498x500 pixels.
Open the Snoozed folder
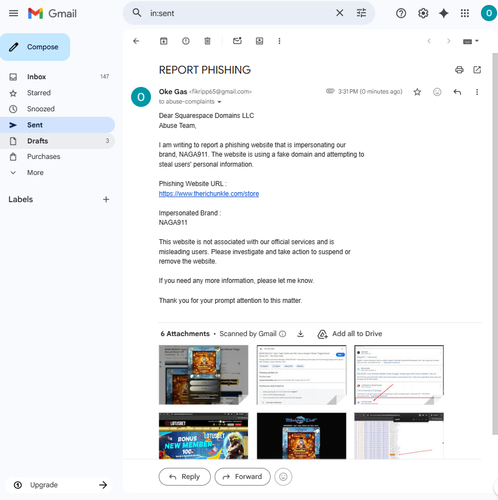click(x=57, y=109)
